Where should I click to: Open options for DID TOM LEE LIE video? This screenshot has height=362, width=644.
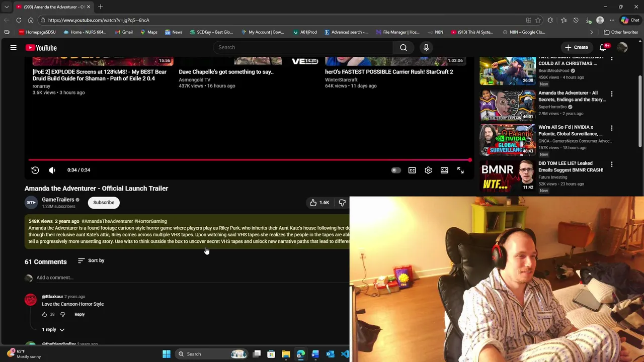click(x=612, y=164)
